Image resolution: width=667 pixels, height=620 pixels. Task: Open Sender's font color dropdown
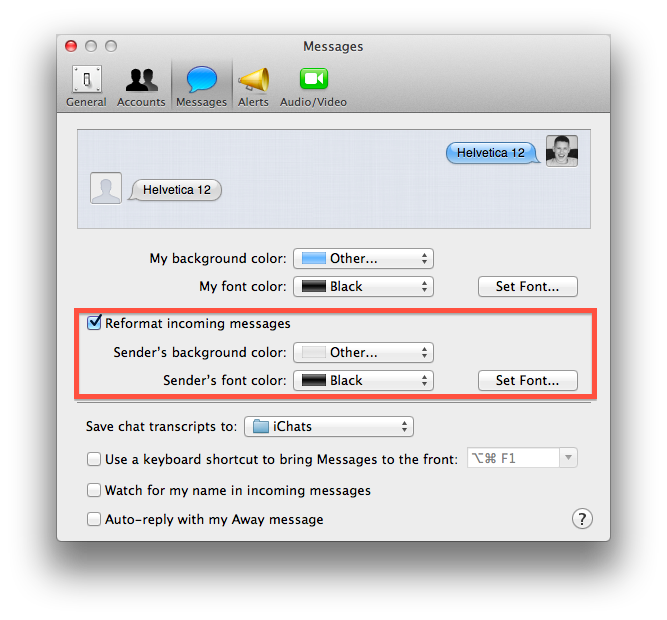tap(363, 381)
